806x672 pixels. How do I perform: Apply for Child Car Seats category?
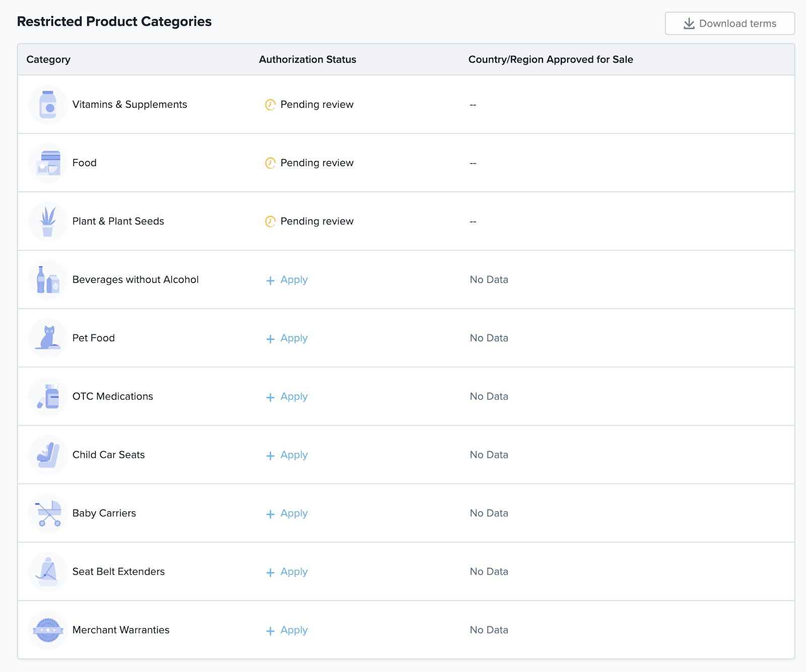[x=287, y=455]
